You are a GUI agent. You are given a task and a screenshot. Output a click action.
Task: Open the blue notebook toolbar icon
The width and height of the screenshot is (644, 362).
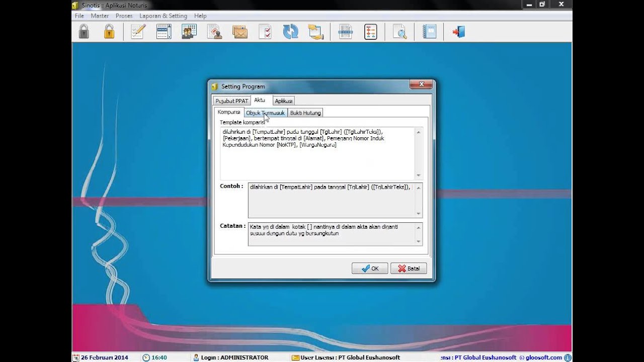tap(430, 32)
